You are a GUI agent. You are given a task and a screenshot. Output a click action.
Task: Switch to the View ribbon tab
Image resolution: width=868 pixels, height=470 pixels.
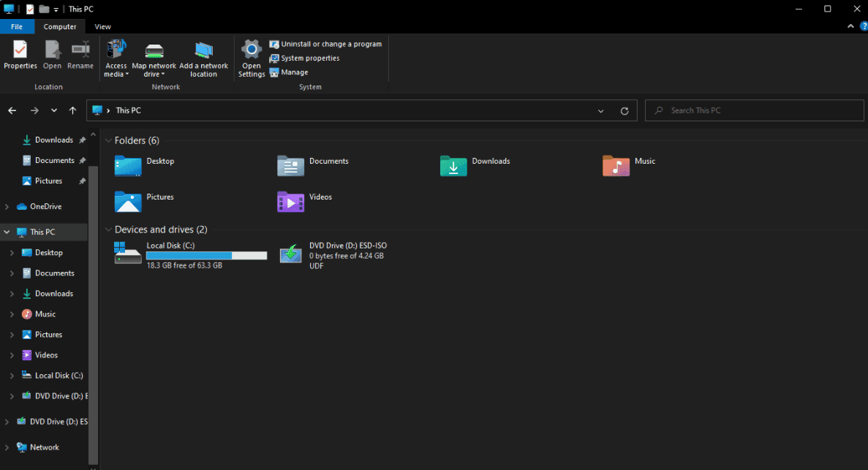[102, 26]
